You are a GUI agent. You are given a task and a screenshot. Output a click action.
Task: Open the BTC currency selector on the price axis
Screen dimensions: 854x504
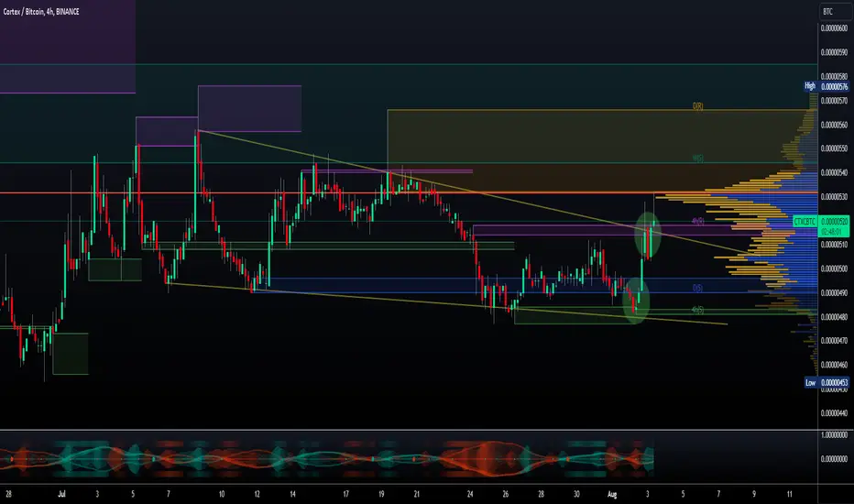pos(836,11)
